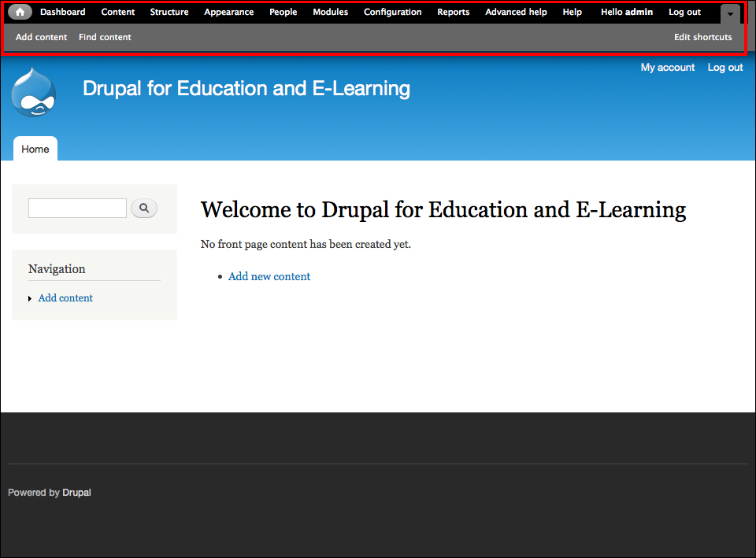Click the site title Drupal for Education
Image resolution: width=756 pixels, height=558 pixels.
[x=246, y=89]
